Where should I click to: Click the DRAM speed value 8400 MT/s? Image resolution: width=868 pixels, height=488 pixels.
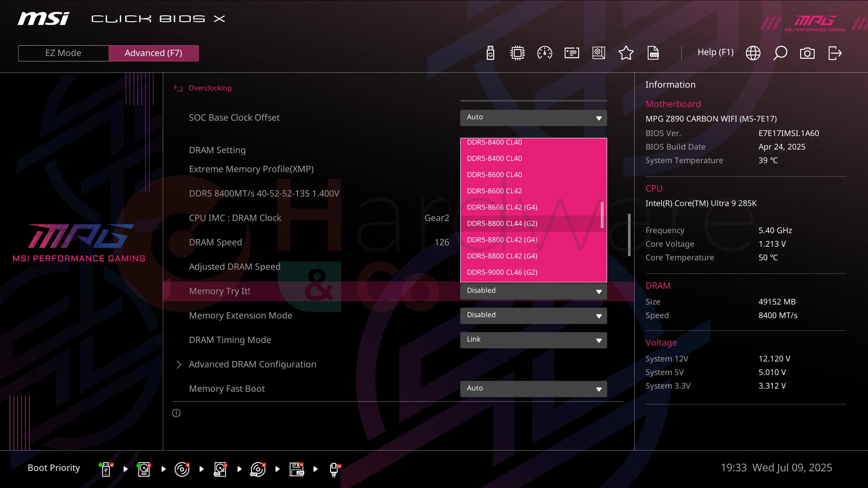(778, 315)
